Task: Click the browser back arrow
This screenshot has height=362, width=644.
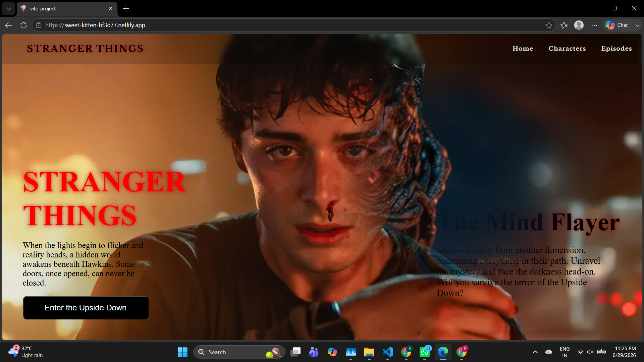Action: point(8,25)
